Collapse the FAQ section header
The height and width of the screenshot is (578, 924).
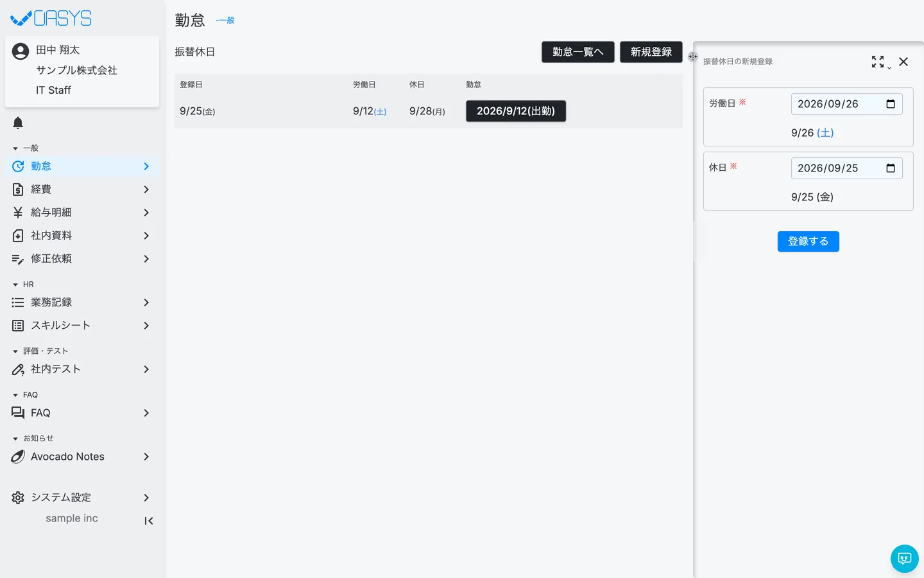tap(25, 395)
